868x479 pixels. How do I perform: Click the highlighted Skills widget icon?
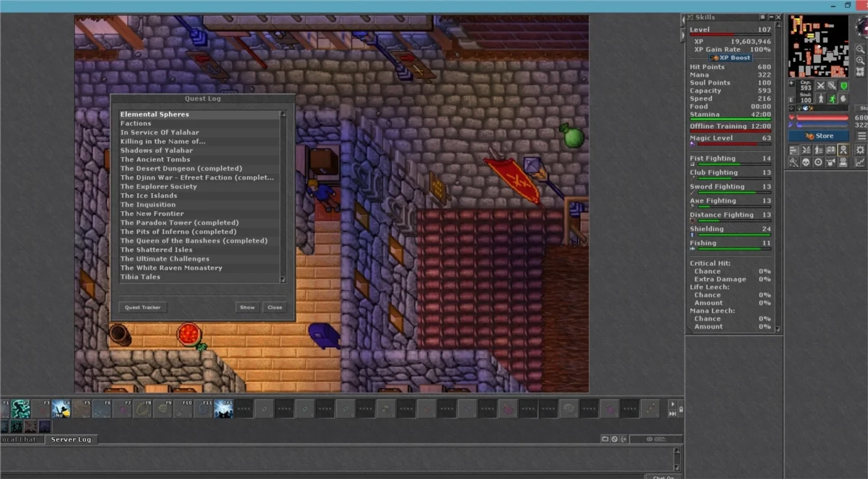[844, 150]
